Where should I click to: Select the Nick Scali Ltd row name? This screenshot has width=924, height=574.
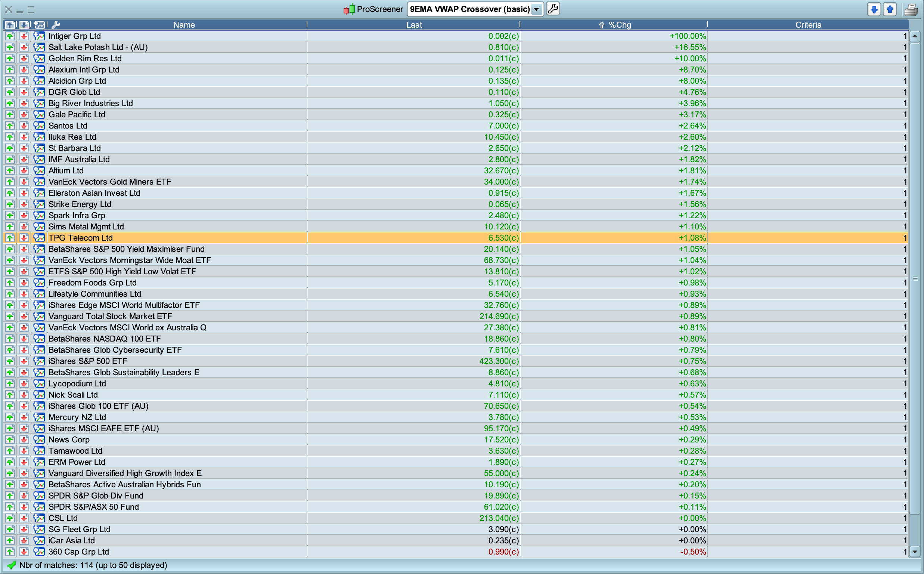(x=73, y=395)
